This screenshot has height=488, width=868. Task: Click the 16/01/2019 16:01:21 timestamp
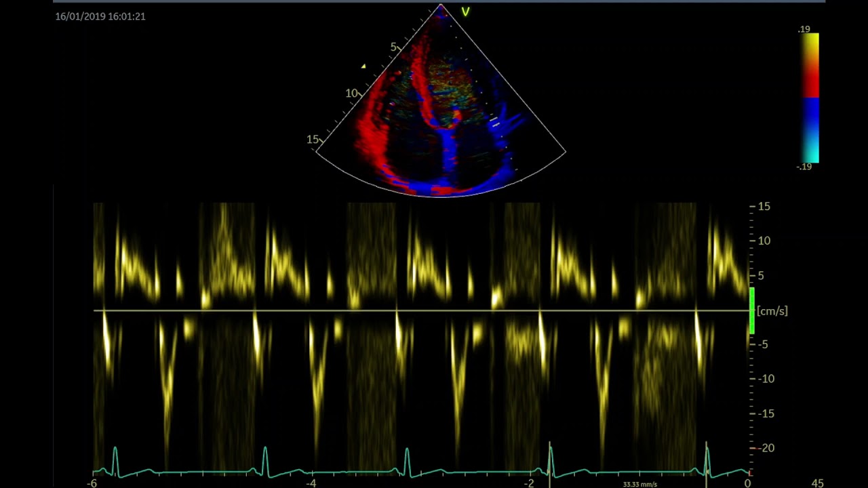tap(100, 16)
